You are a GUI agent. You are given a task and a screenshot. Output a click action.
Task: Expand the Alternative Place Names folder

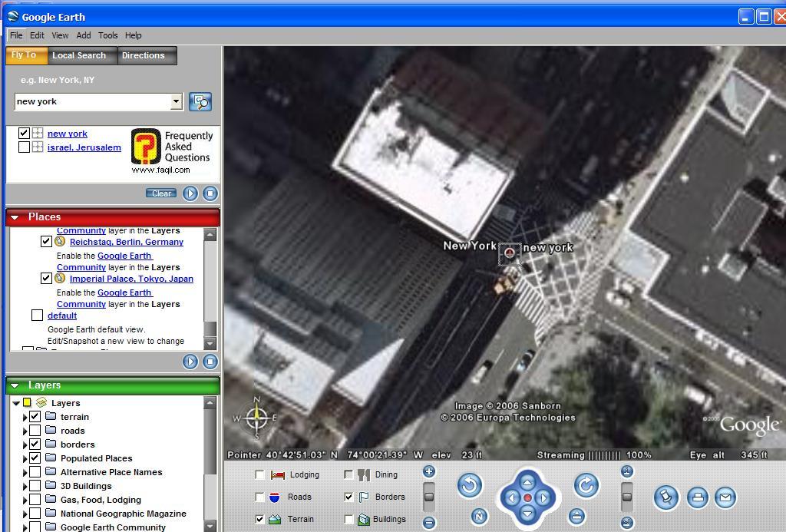coord(25,472)
